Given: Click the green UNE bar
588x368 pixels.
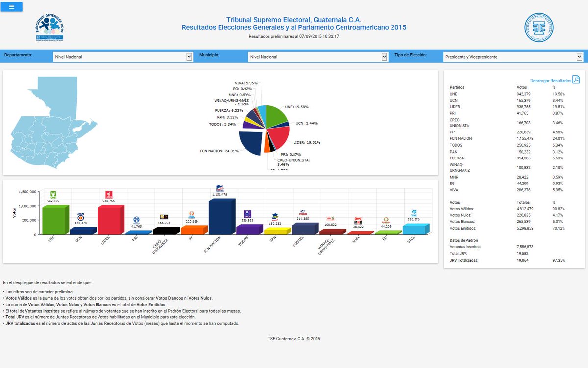Looking at the screenshot, I should [x=55, y=219].
